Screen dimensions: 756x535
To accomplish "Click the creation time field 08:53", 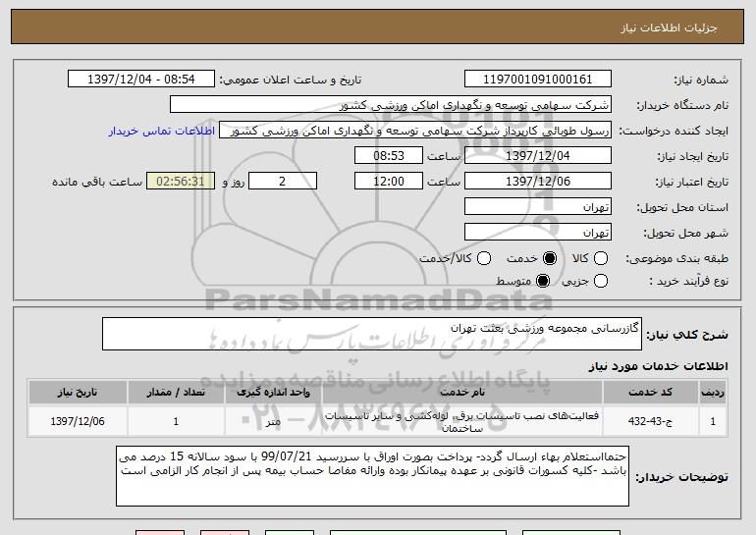I will (x=389, y=156).
